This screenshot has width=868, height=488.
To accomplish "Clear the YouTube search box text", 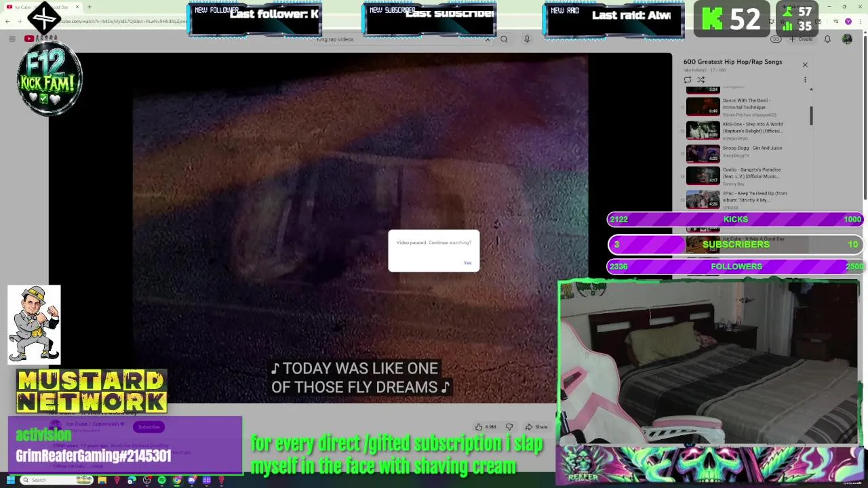I will point(487,39).
